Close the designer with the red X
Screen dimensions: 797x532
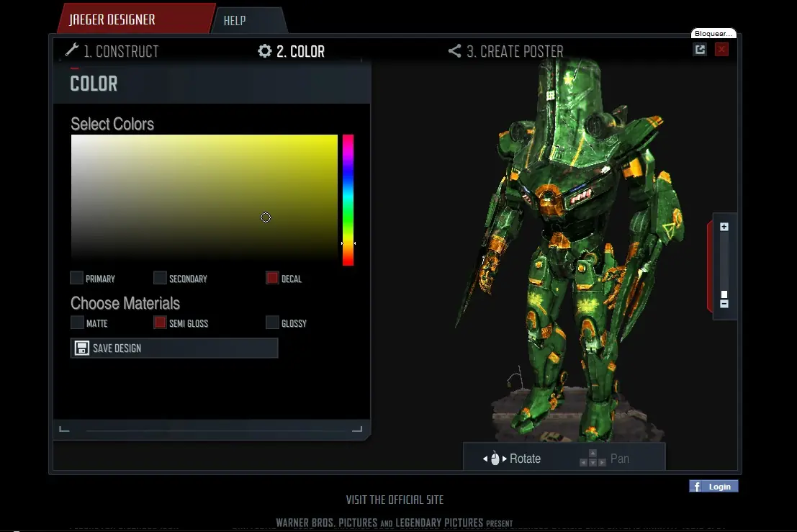(x=721, y=49)
